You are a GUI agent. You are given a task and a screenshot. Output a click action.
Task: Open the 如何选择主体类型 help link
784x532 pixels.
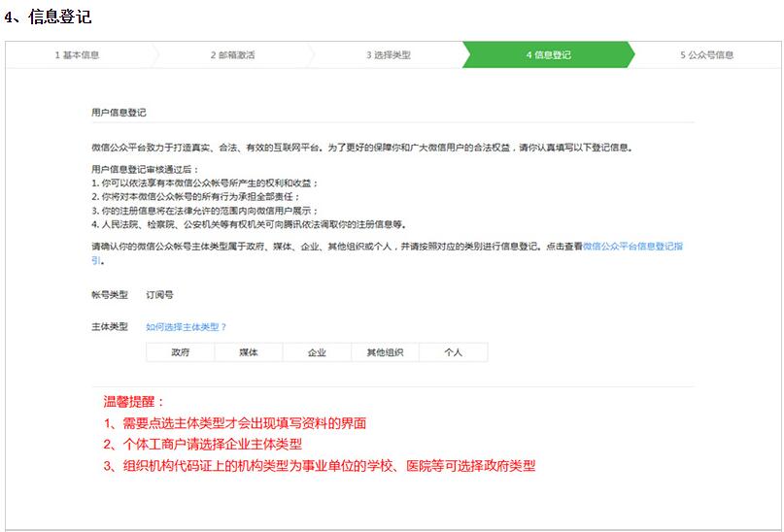(x=186, y=327)
